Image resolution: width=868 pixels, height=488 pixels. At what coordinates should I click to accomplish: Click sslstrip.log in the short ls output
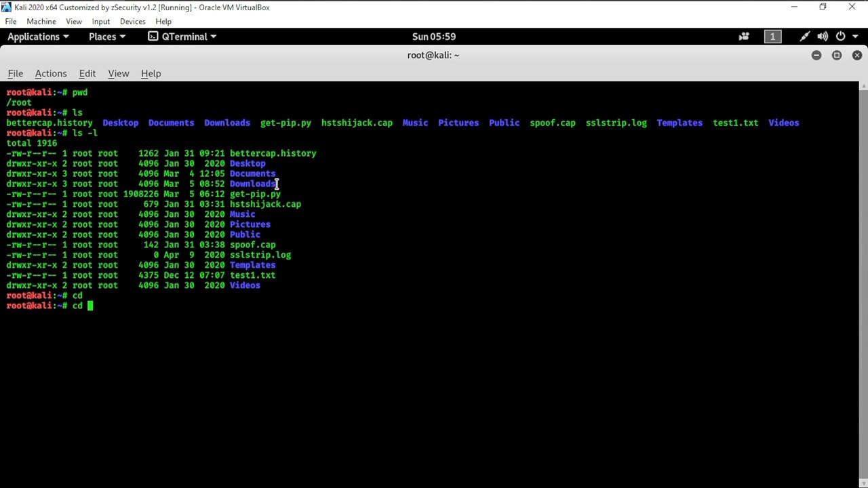point(616,123)
